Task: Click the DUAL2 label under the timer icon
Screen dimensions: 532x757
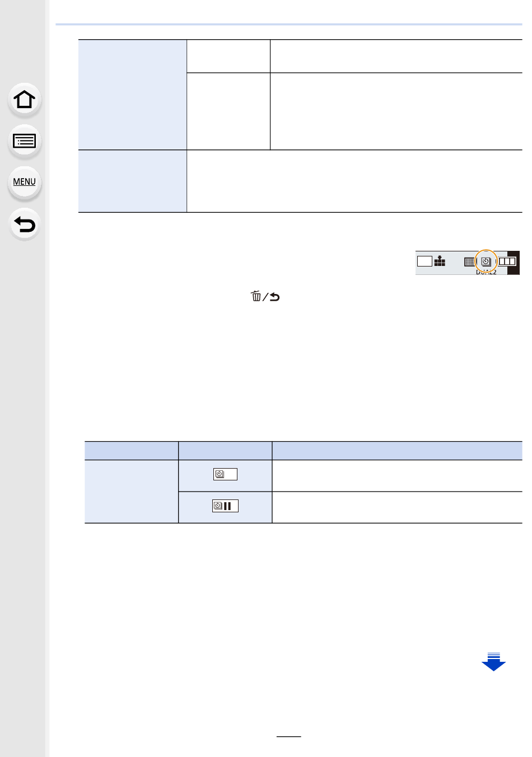Action: [486, 272]
